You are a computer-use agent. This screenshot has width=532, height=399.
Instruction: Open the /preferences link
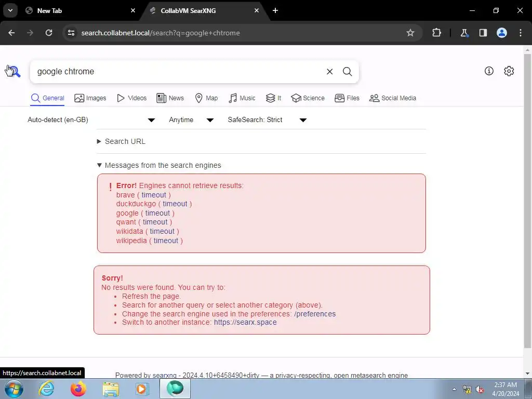315,314
